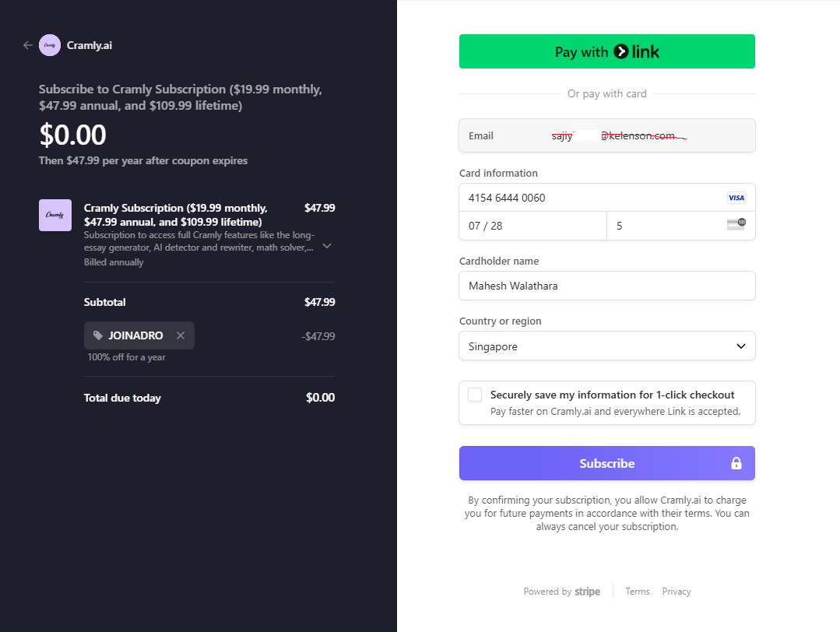Expand the subscription description chevron
This screenshot has width=840, height=632.
[x=327, y=246]
